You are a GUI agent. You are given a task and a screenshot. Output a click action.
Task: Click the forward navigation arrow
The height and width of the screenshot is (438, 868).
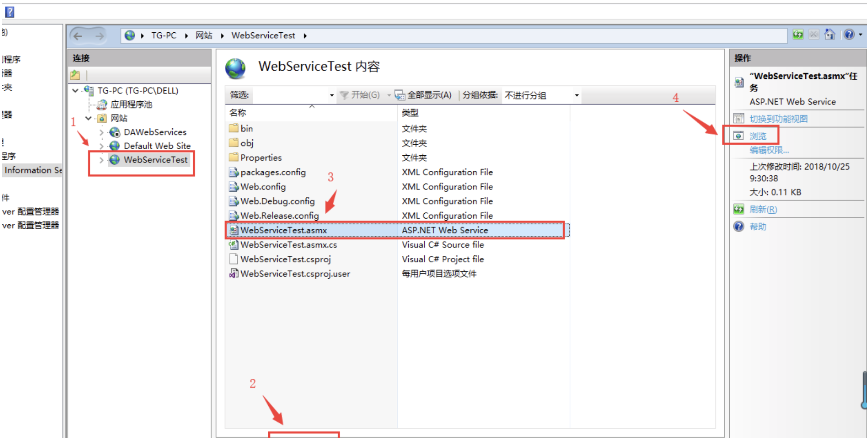click(100, 36)
